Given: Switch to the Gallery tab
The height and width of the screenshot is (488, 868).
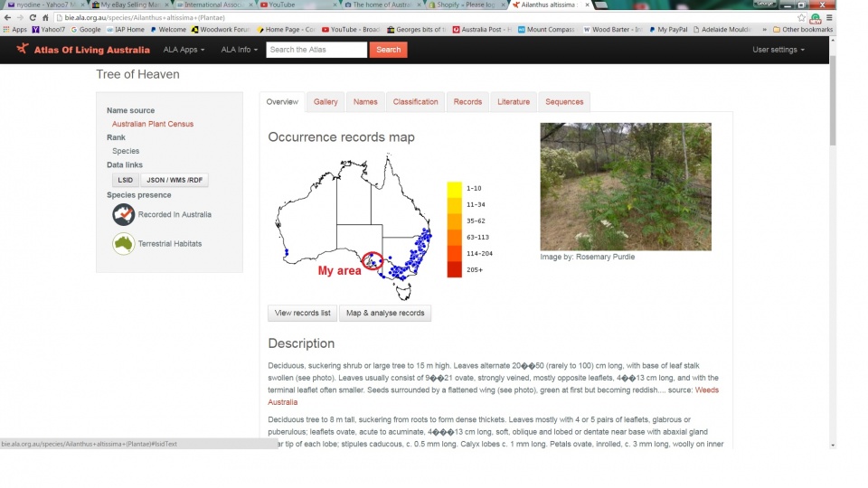Looking at the screenshot, I should (x=325, y=102).
